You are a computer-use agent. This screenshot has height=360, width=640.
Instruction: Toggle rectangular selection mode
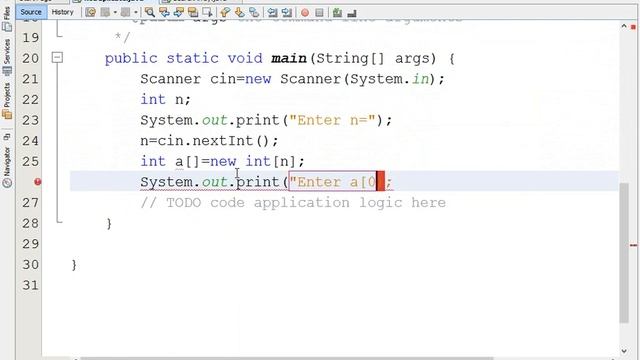[208, 13]
